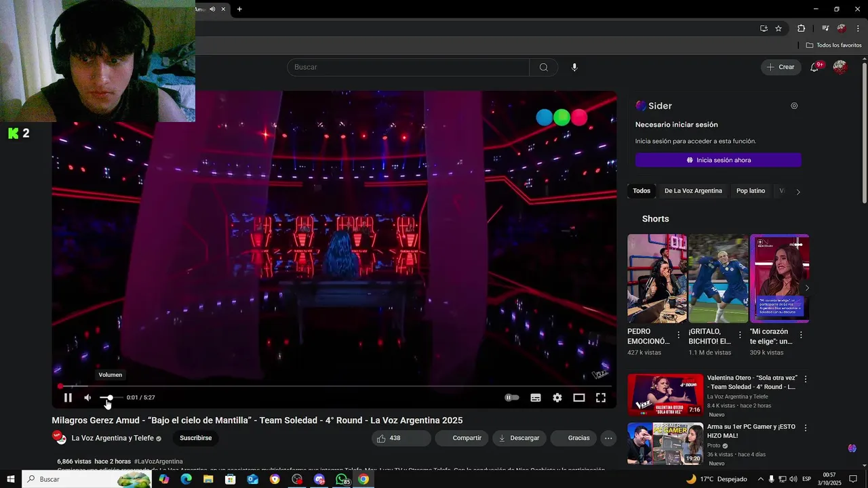Click the Crear button

coord(781,67)
